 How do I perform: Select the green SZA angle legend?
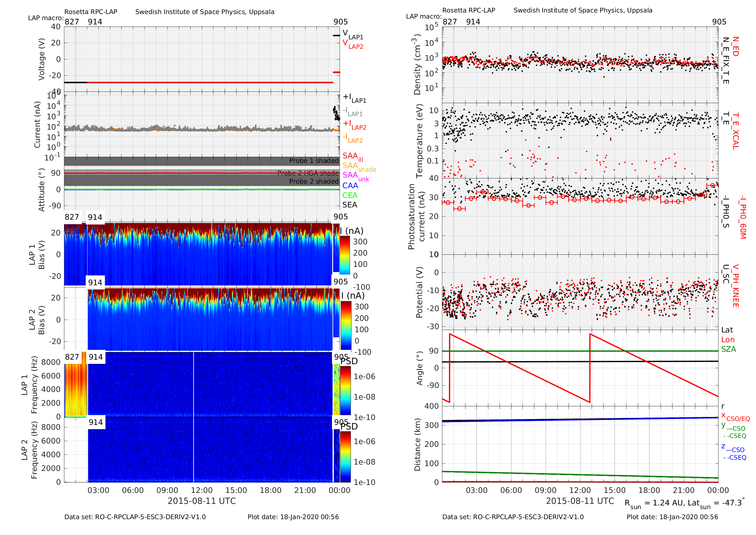click(729, 349)
